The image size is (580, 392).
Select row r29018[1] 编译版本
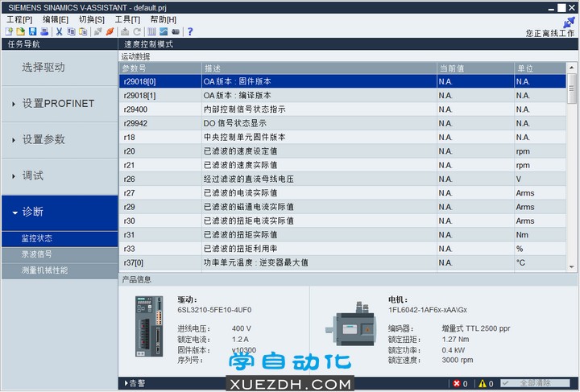pos(342,96)
